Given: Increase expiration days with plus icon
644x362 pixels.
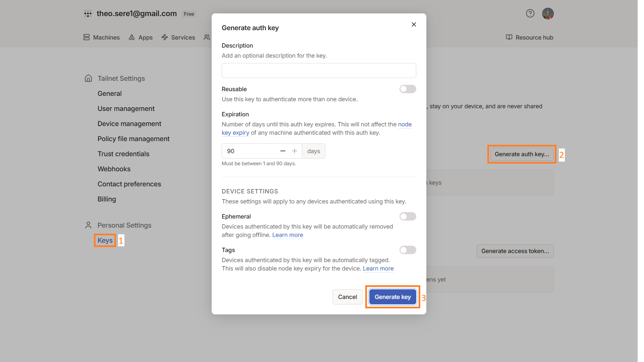Looking at the screenshot, I should pyautogui.click(x=294, y=151).
